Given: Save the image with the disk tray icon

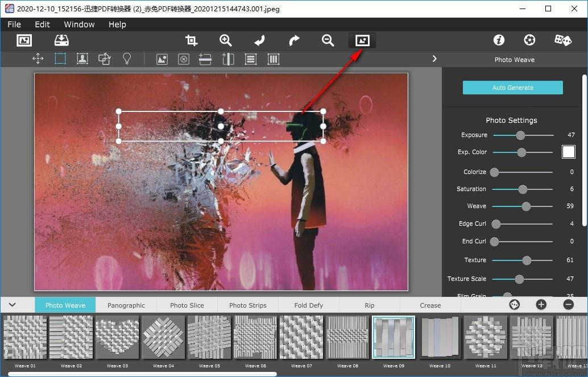Looking at the screenshot, I should tap(61, 40).
